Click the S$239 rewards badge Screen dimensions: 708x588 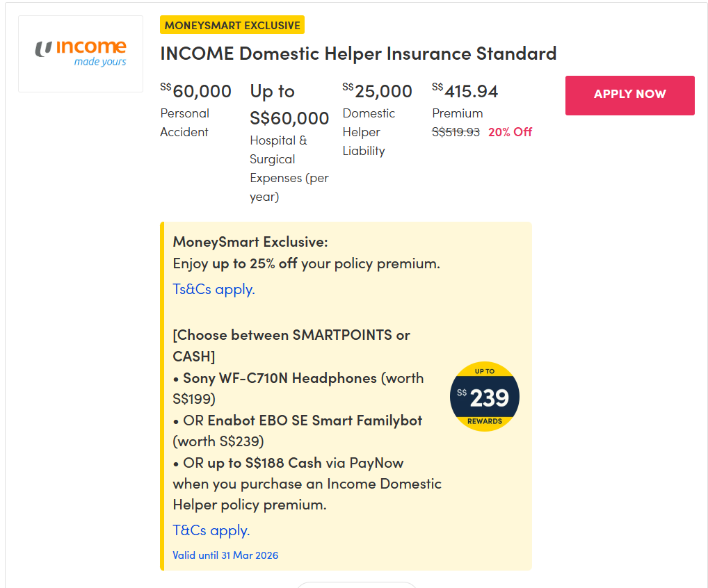tap(485, 397)
